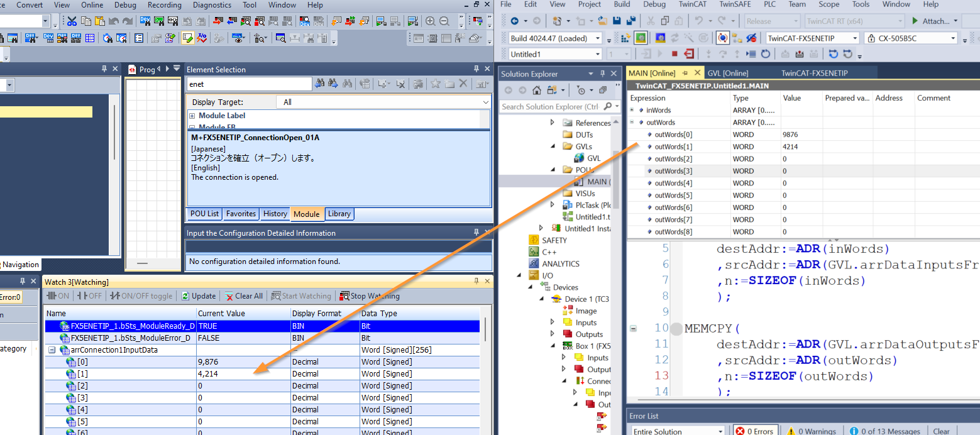Open the TwinSAFE menu
Screen dimensions: 980x435
point(736,4)
